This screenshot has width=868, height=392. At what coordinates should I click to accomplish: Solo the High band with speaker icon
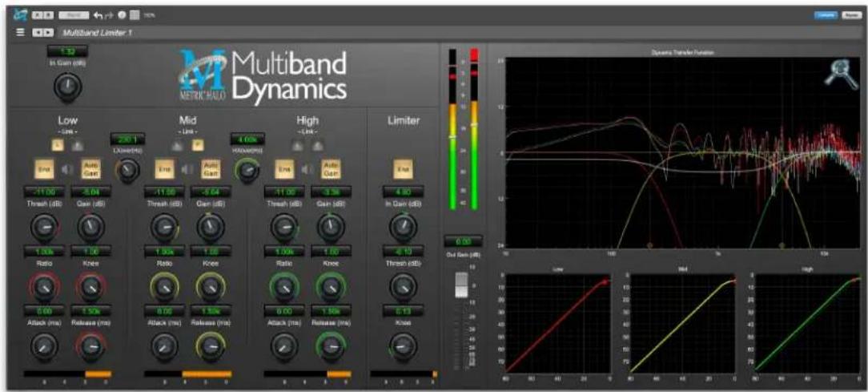point(307,168)
